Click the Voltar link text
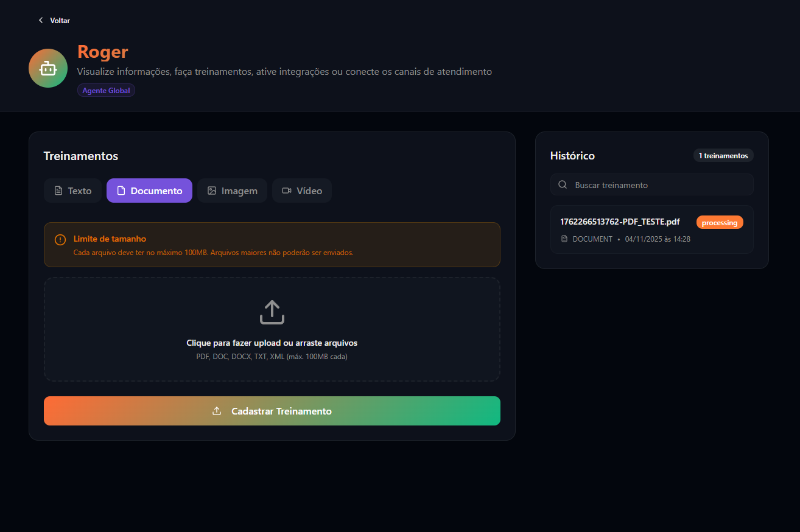The image size is (800, 532). coord(60,21)
